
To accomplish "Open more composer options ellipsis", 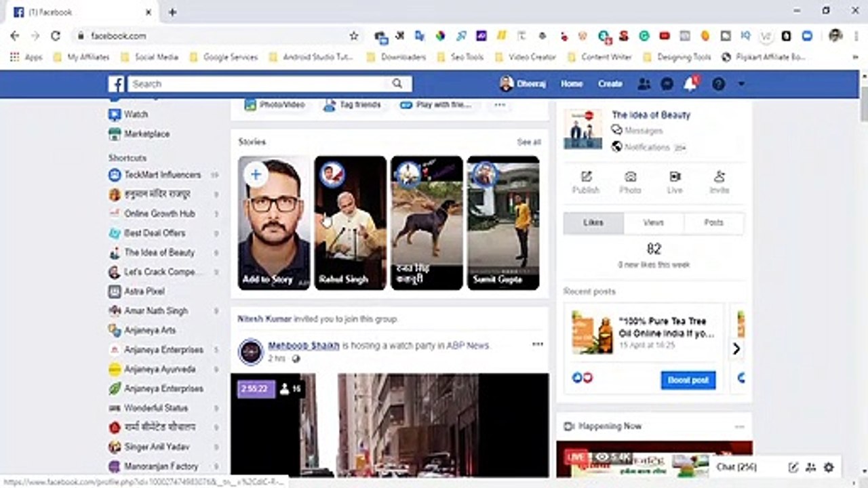I will pos(500,105).
